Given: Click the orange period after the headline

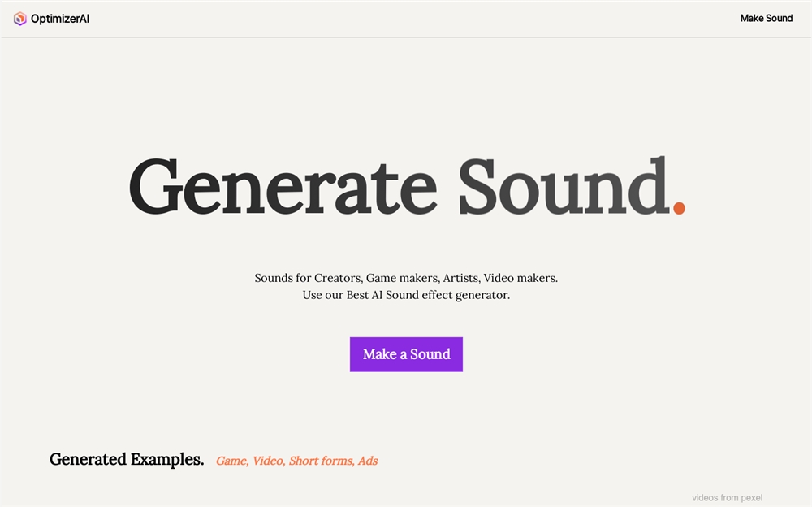Looking at the screenshot, I should click(x=679, y=208).
